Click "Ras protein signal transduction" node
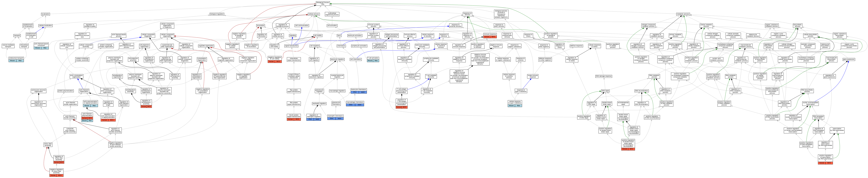This screenshot has width=868, height=178. pyautogui.click(x=294, y=91)
